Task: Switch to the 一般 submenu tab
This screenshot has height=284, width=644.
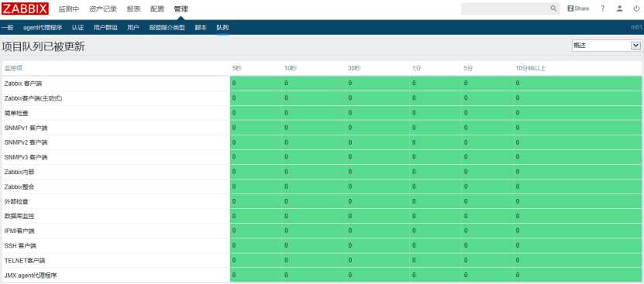Action: [x=7, y=28]
